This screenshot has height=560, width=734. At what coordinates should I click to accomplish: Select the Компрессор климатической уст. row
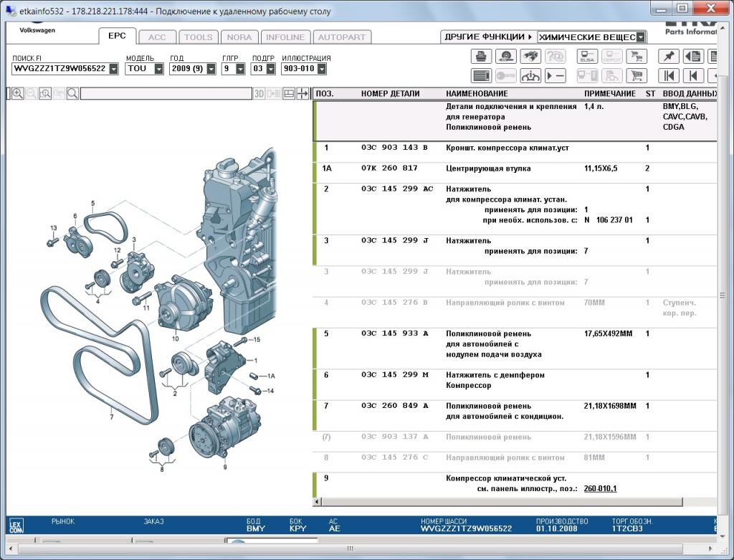(515, 484)
